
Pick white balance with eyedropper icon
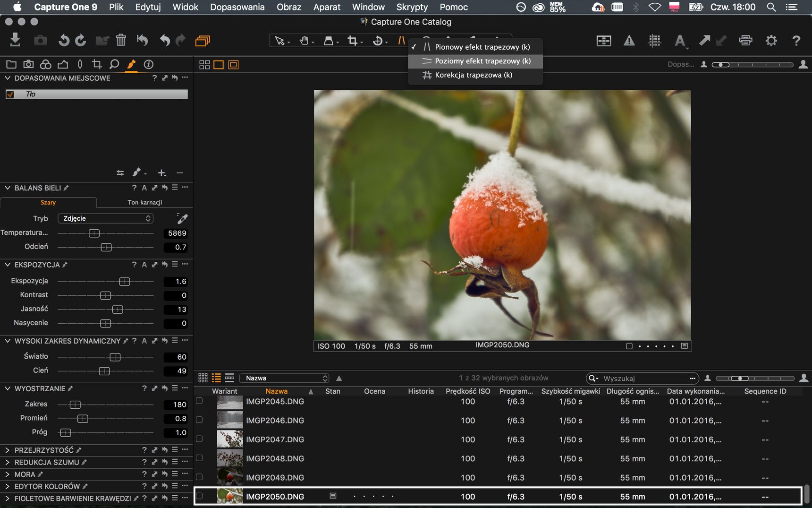(x=182, y=218)
